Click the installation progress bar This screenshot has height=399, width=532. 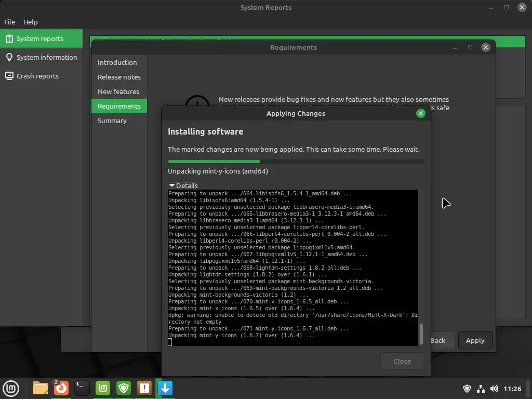(296, 162)
